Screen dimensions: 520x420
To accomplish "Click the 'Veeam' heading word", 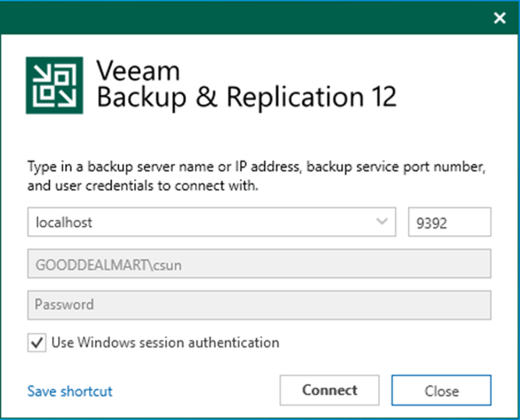I will click(139, 72).
